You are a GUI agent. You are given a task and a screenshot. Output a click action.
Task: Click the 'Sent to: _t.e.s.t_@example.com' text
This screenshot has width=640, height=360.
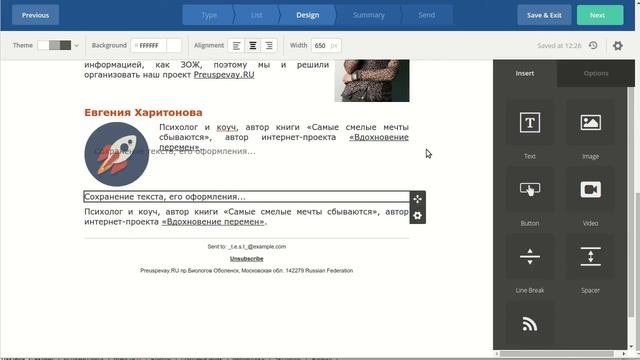point(247,247)
